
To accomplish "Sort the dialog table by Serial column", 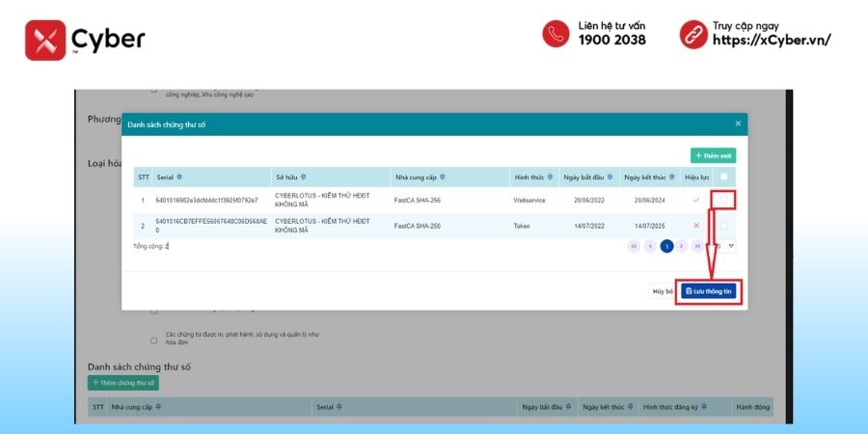I will tap(179, 177).
